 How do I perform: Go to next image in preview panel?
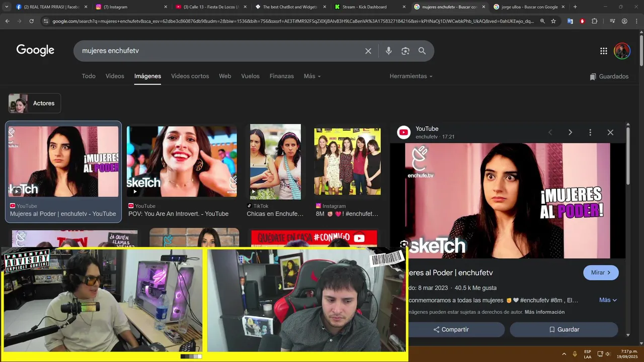click(570, 132)
